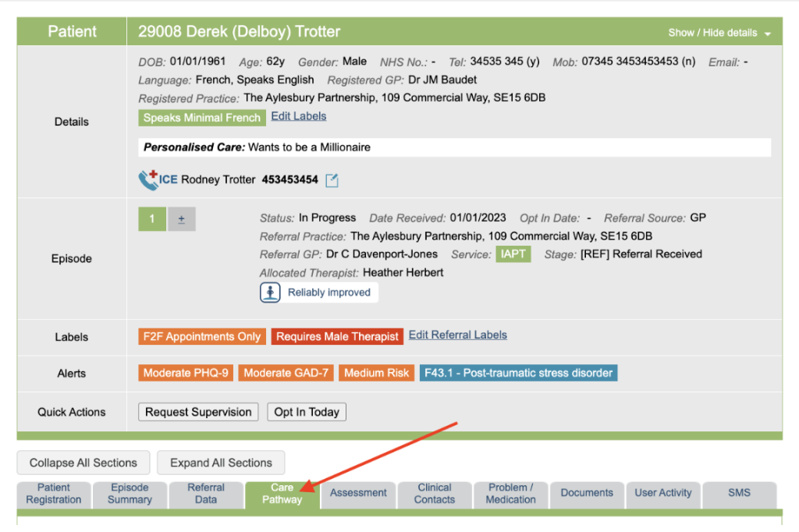Open the Edit Labels link
Screen dimensions: 799x532
[298, 116]
